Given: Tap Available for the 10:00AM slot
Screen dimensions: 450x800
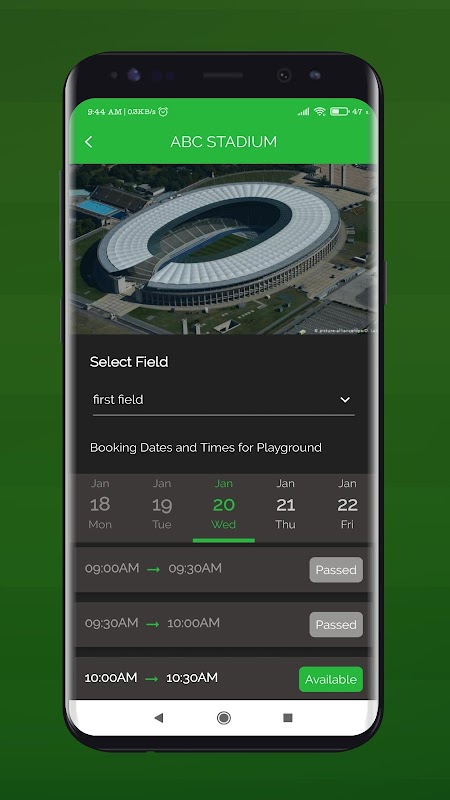Looking at the screenshot, I should click(331, 680).
